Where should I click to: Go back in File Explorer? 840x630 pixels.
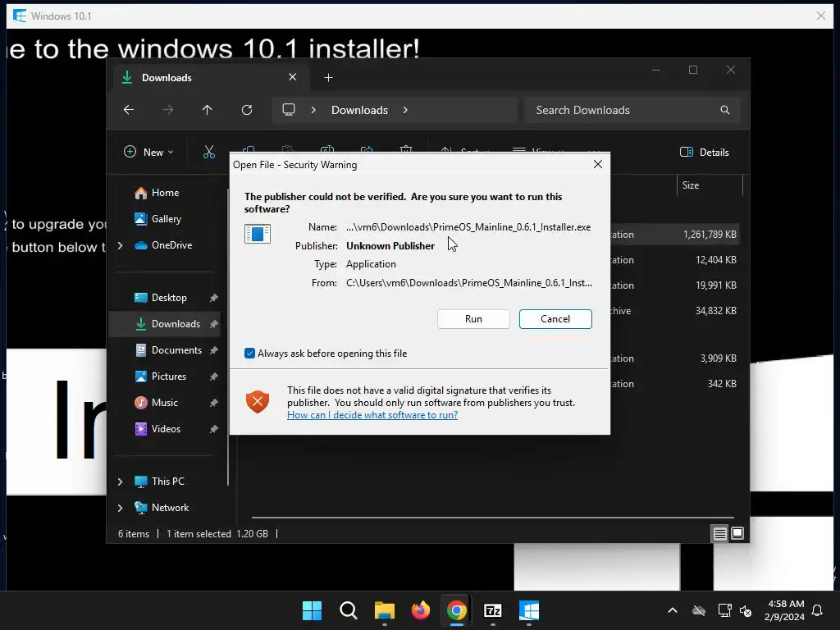[x=129, y=110]
